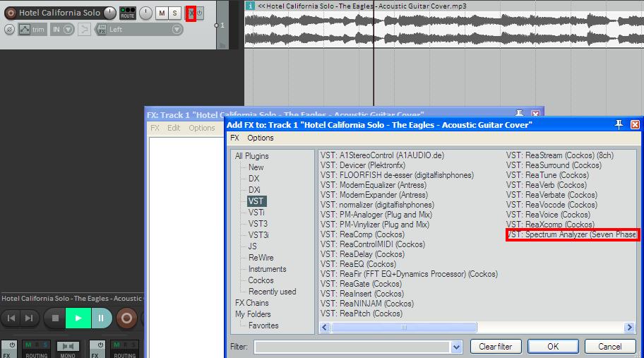The width and height of the screenshot is (644, 358).
Task: Expand the record IN mode dropdown
Action: click(68, 30)
